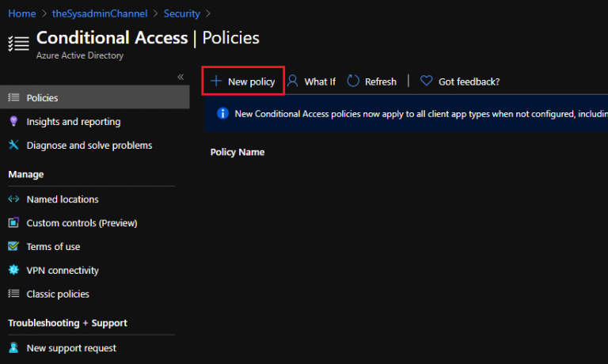The image size is (608, 364).
Task: Click the New support request person icon
Action: tap(13, 347)
